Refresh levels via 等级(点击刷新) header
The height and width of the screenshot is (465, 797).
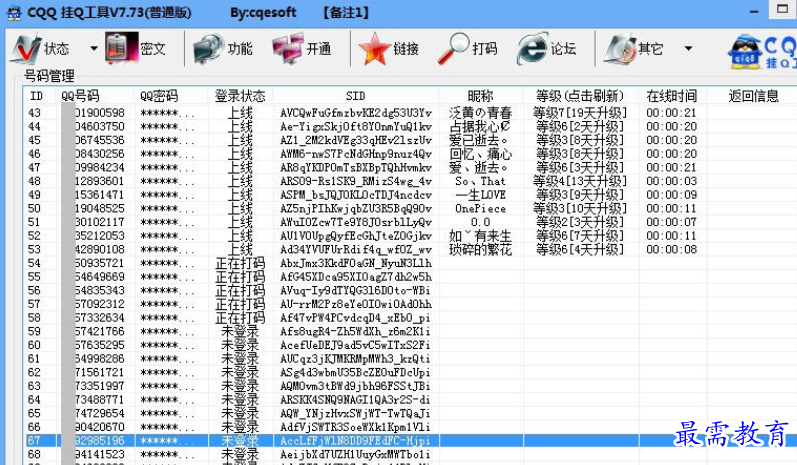[580, 96]
